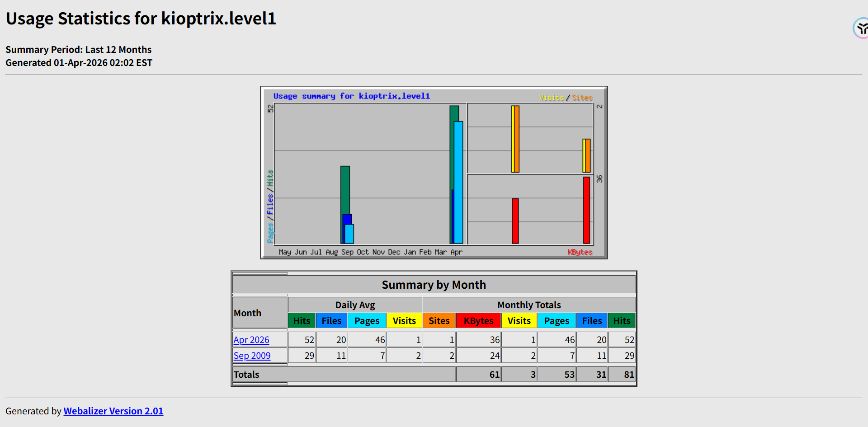Click the Daily Avg group header
Viewport: 868px width, 427px height.
(355, 305)
